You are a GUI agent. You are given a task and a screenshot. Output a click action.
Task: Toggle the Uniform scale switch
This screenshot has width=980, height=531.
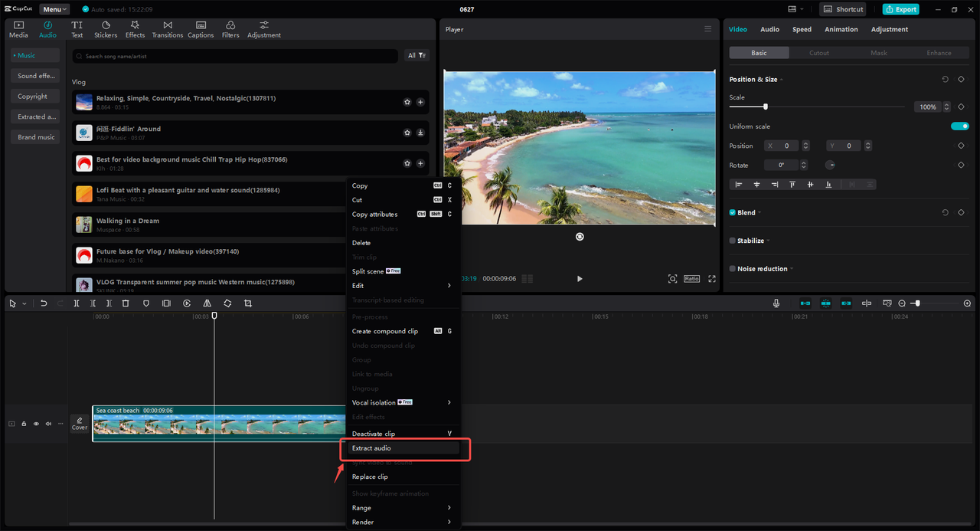pos(959,126)
